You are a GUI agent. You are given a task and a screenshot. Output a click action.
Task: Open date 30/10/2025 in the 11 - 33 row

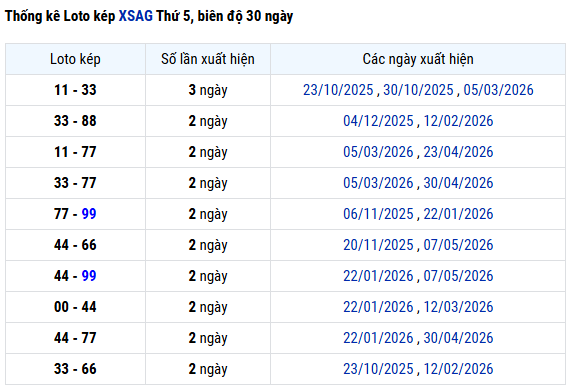pyautogui.click(x=418, y=90)
